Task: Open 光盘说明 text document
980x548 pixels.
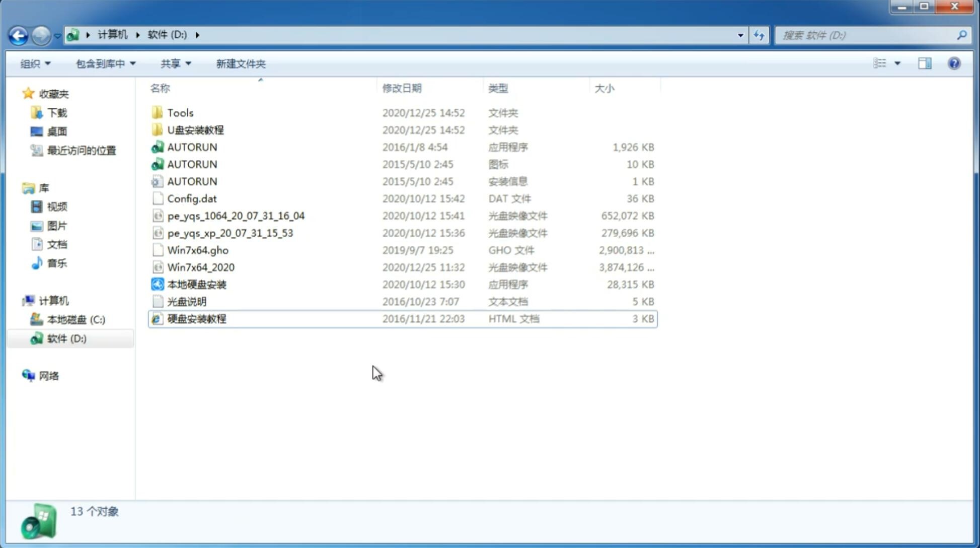Action: pos(186,301)
